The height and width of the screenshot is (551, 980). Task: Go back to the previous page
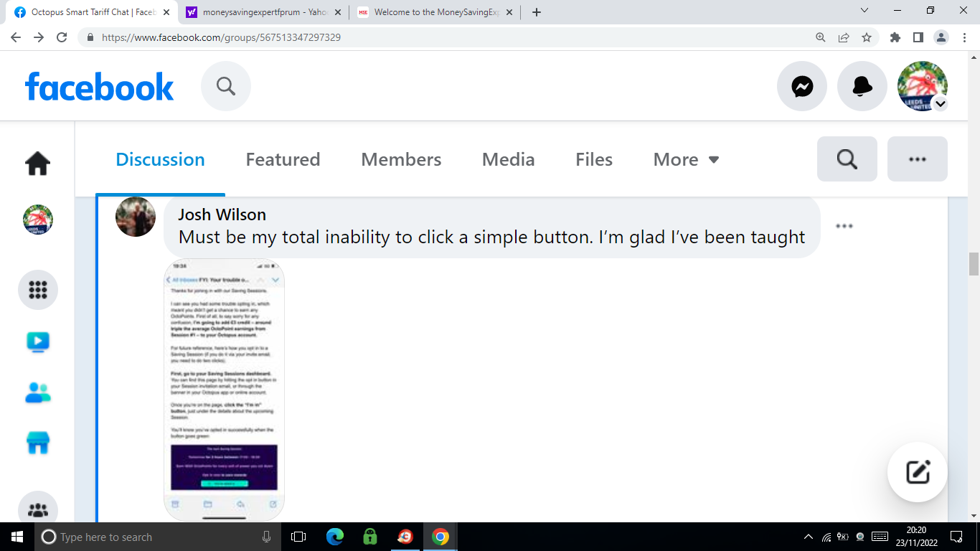(16, 37)
